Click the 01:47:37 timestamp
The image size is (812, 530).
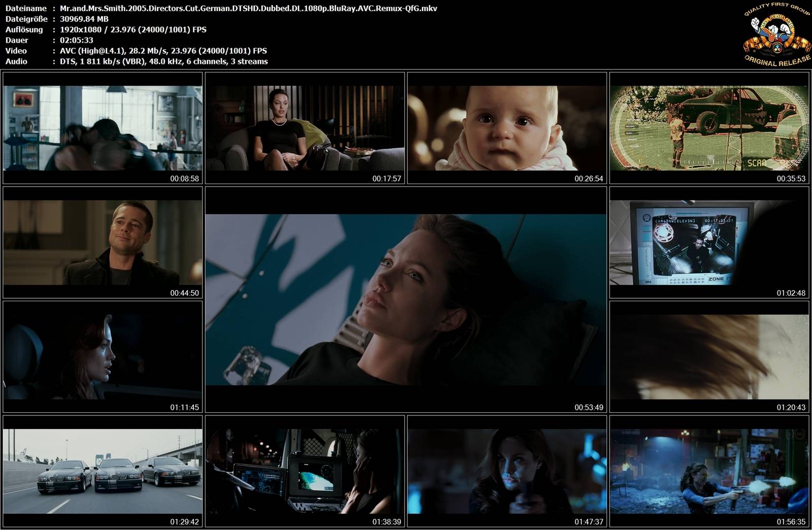pos(589,522)
